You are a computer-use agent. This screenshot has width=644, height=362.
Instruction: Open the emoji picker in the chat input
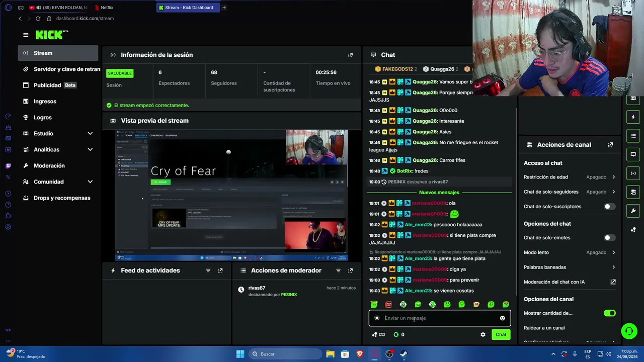pos(502,318)
